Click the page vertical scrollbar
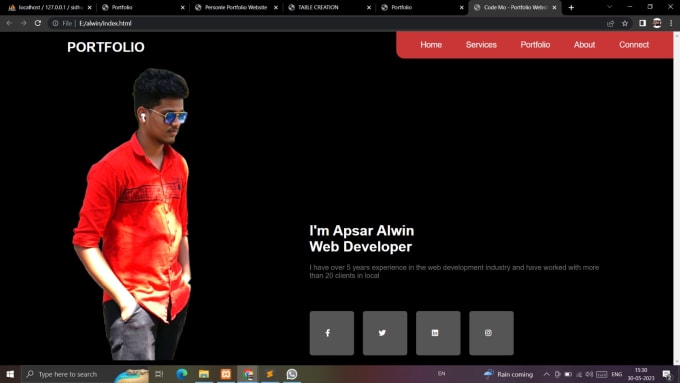Image resolution: width=680 pixels, height=383 pixels. 677,198
